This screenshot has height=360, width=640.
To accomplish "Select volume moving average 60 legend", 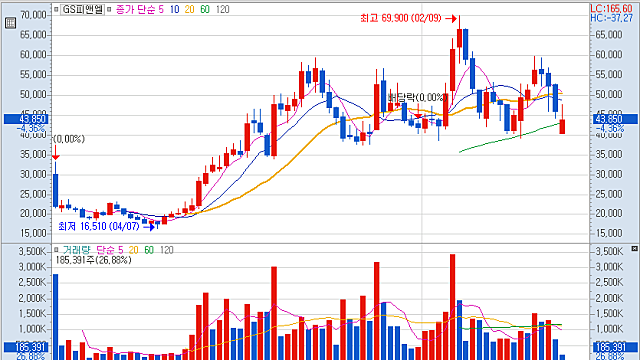I will pyautogui.click(x=149, y=250).
